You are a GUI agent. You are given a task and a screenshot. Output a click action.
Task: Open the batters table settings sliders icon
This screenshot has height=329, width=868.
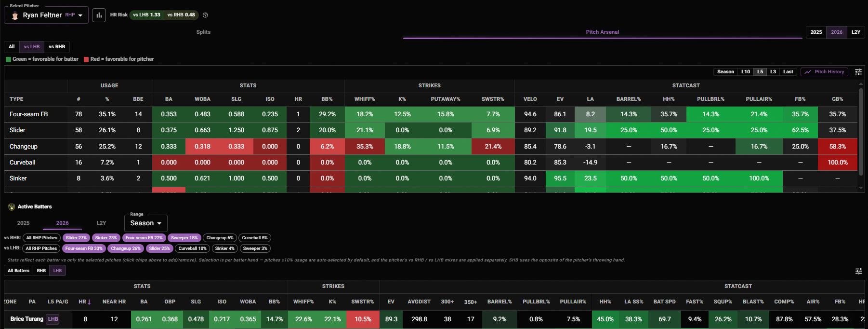858,271
